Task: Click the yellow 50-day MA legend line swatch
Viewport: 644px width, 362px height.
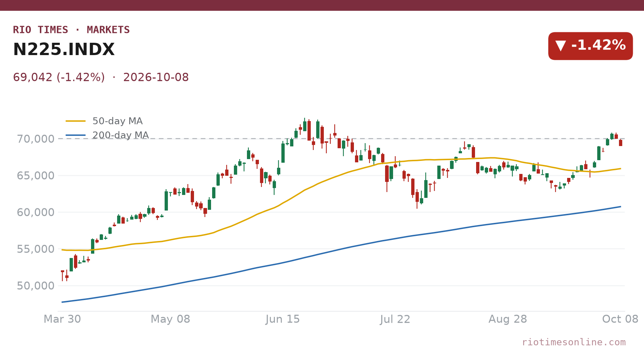Action: coord(76,121)
